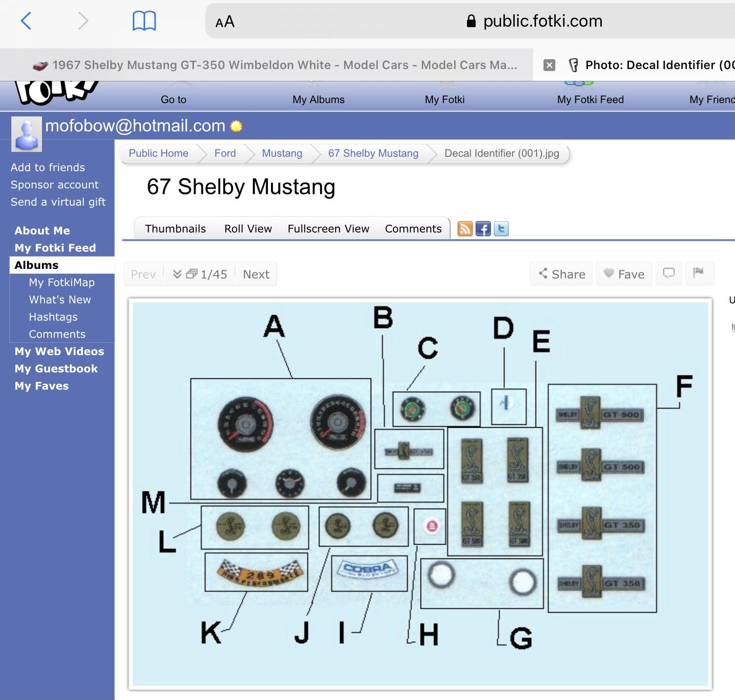Click the 67 Shelby Mustang album title
The width and height of the screenshot is (735, 700).
tap(241, 186)
